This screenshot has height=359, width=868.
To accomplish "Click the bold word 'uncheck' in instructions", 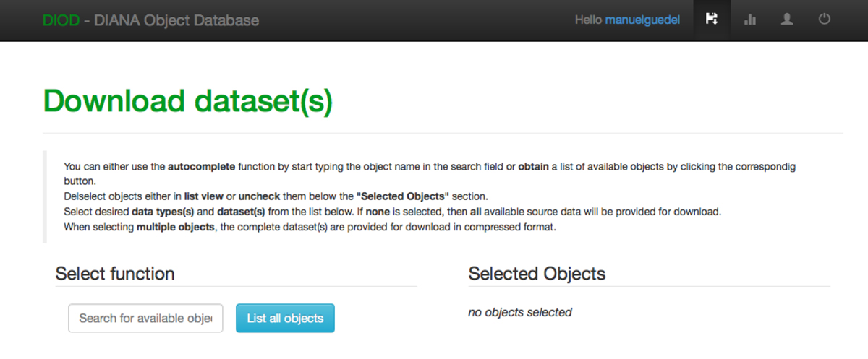I will pyautogui.click(x=260, y=197).
